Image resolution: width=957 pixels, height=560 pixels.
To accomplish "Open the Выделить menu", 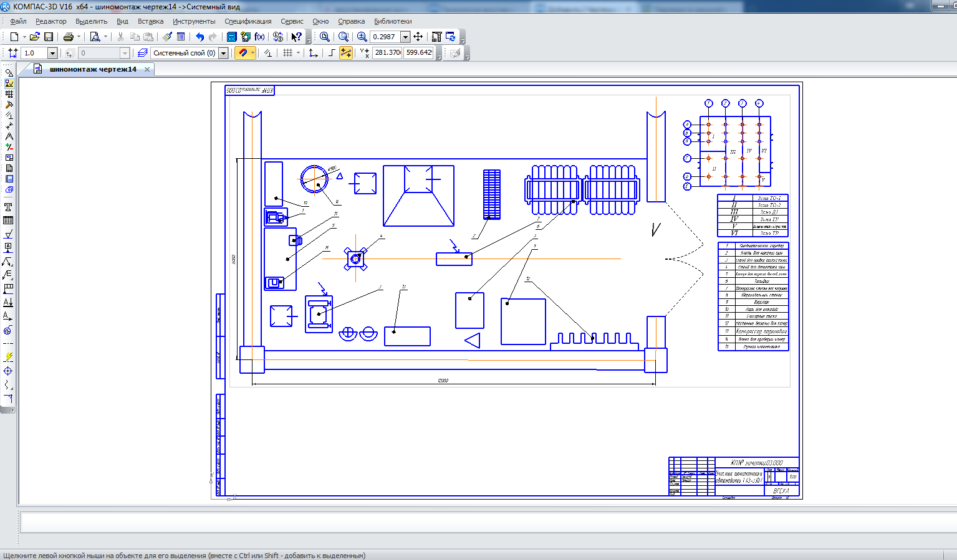I will point(91,21).
